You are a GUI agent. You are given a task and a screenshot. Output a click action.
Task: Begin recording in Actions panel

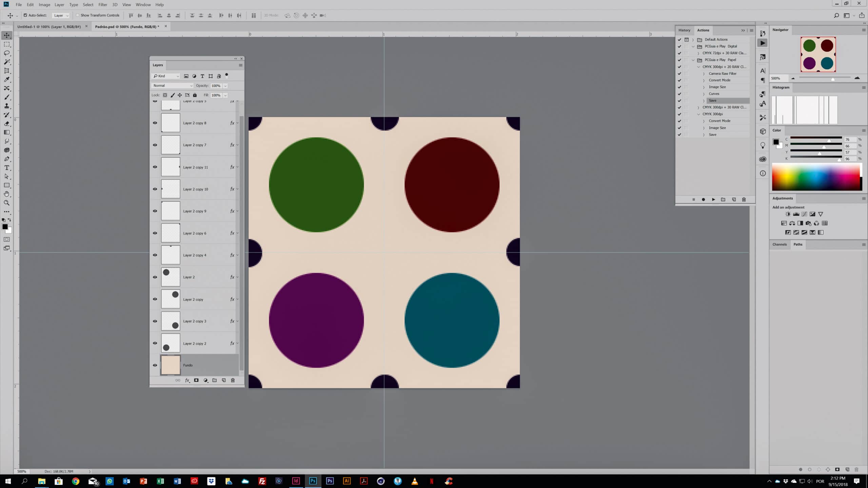703,200
